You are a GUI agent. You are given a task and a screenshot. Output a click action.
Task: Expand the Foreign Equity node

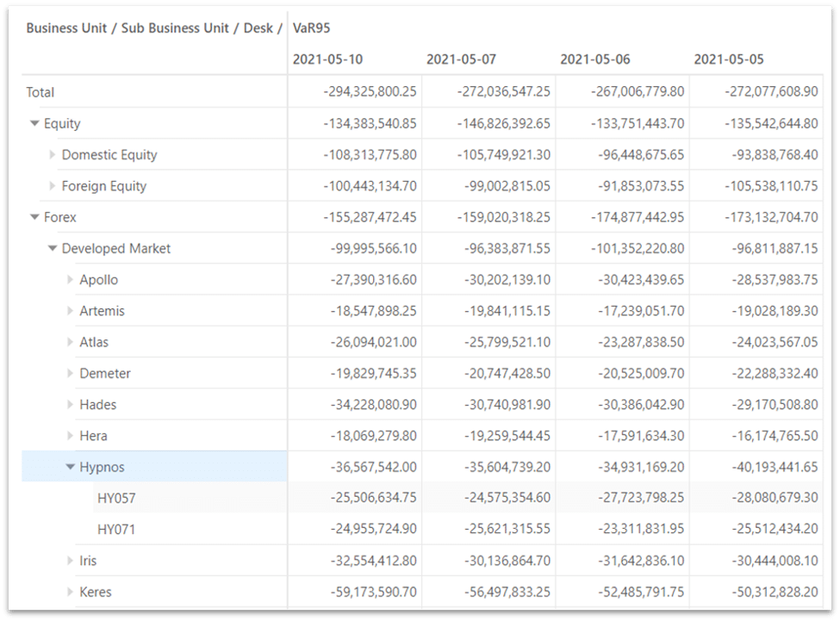[x=53, y=186]
